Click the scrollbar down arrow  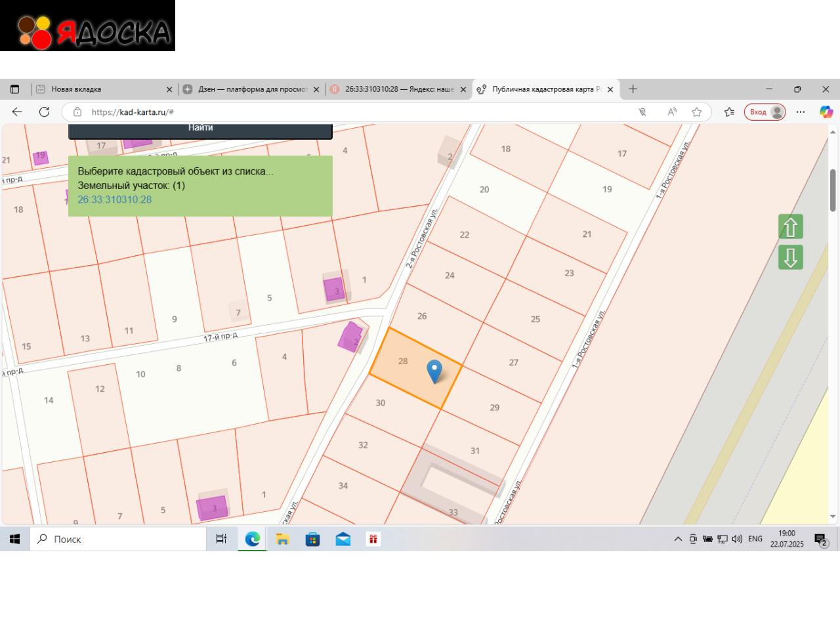coord(833,517)
